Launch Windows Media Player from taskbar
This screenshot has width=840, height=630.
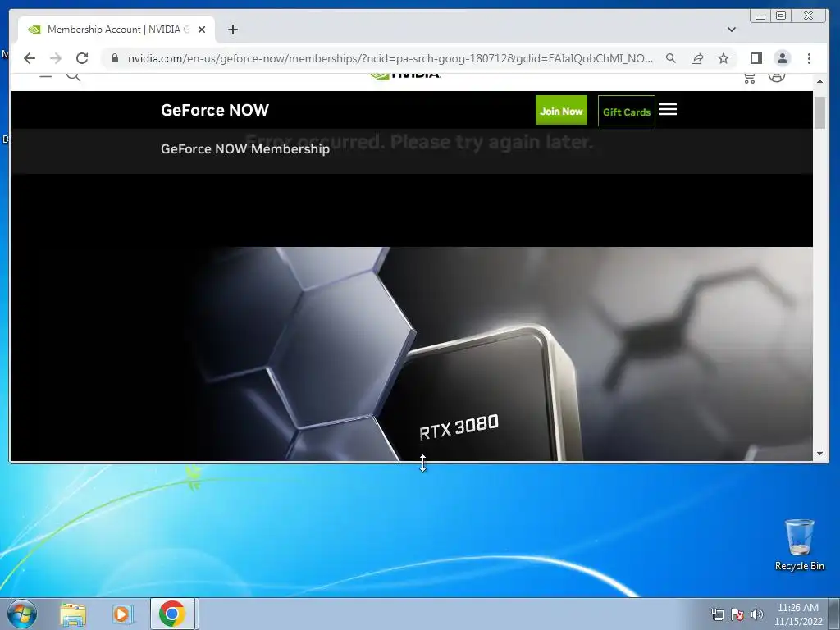pos(122,614)
